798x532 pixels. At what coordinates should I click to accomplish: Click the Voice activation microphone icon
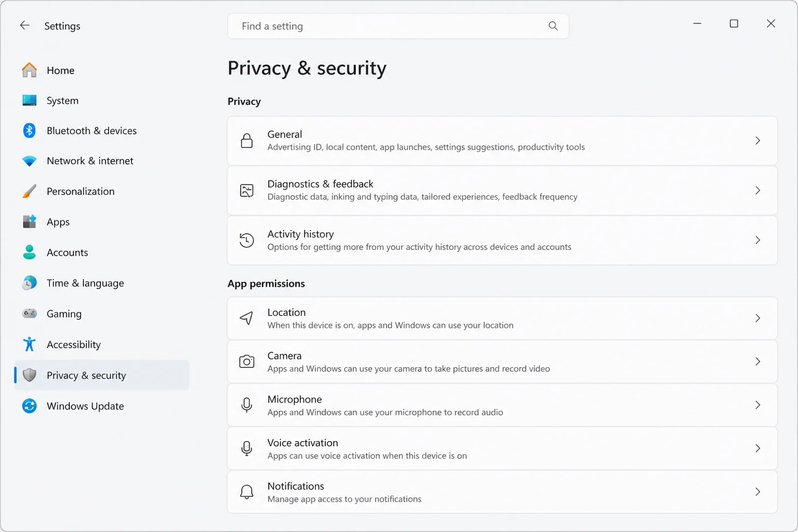tap(247, 448)
